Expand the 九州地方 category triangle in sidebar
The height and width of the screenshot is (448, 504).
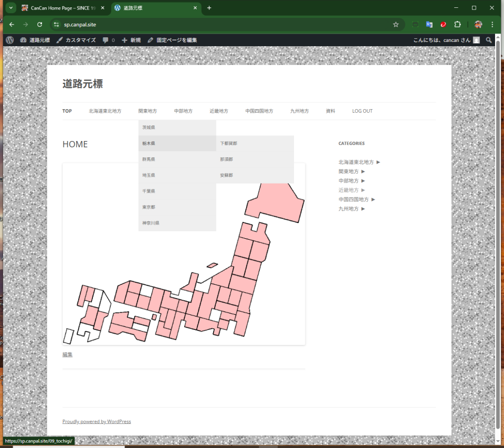363,209
